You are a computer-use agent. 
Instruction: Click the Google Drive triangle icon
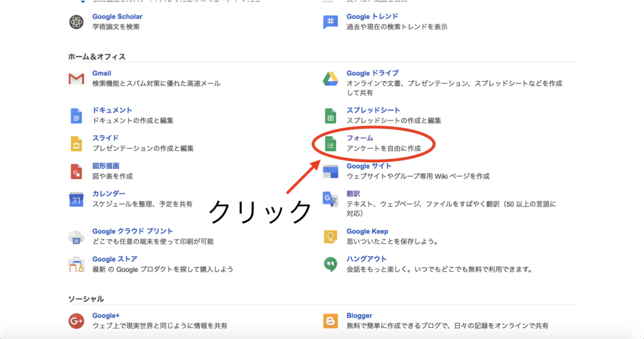330,79
